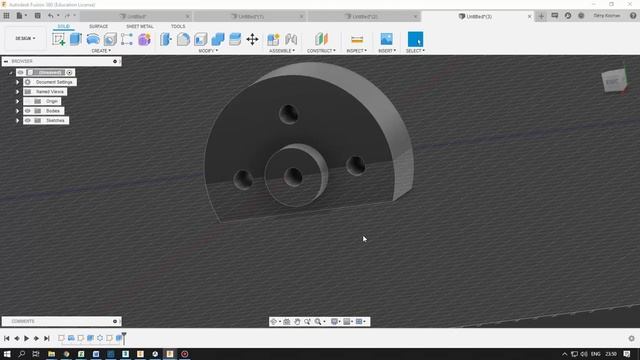Switch to the Tools tab
Image resolution: width=640 pixels, height=360 pixels.
coord(178,26)
